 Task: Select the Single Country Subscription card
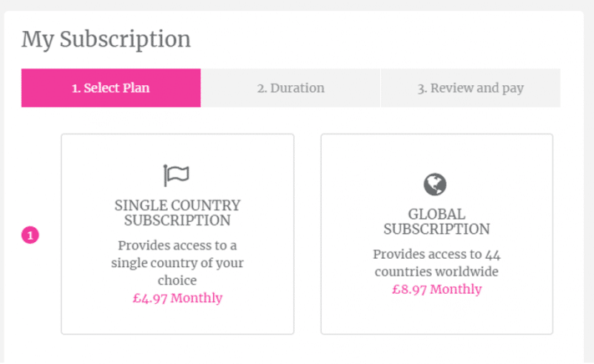pos(178,234)
